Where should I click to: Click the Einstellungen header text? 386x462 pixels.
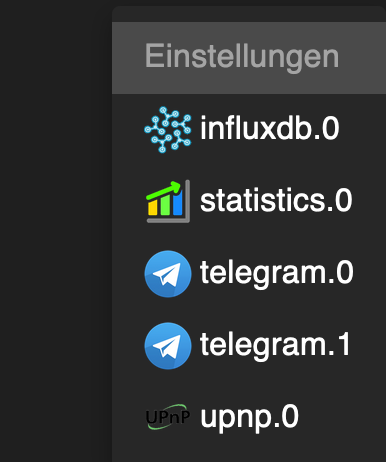coord(242,57)
